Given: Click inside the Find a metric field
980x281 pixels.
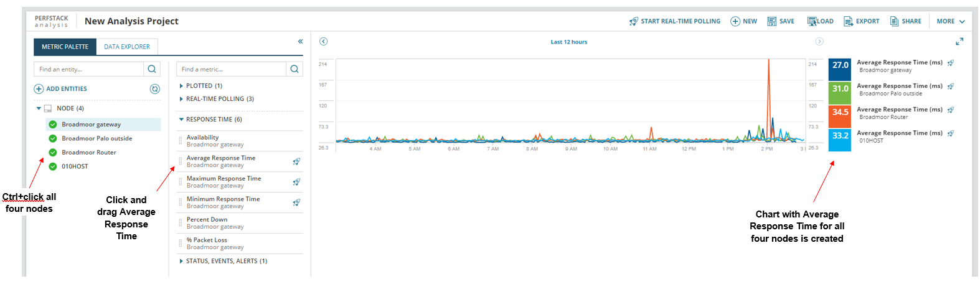Looking at the screenshot, I should point(232,69).
